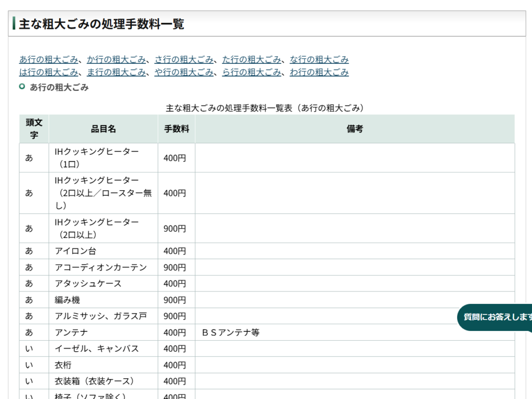Click the 品目名 column header
532x399 pixels.
[103, 129]
